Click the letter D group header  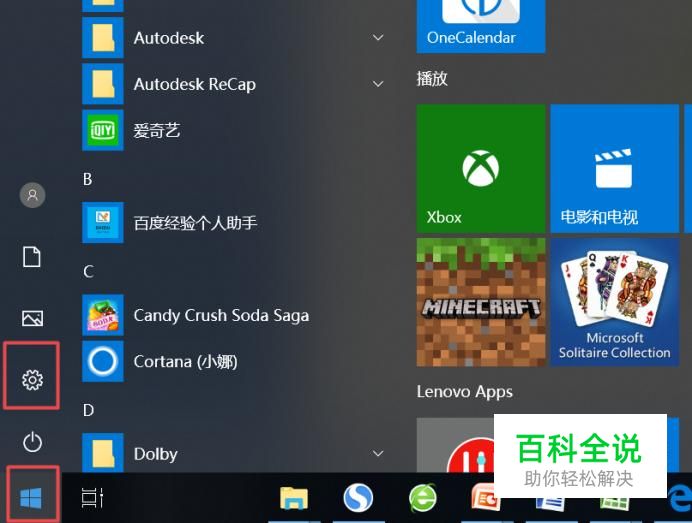point(88,410)
